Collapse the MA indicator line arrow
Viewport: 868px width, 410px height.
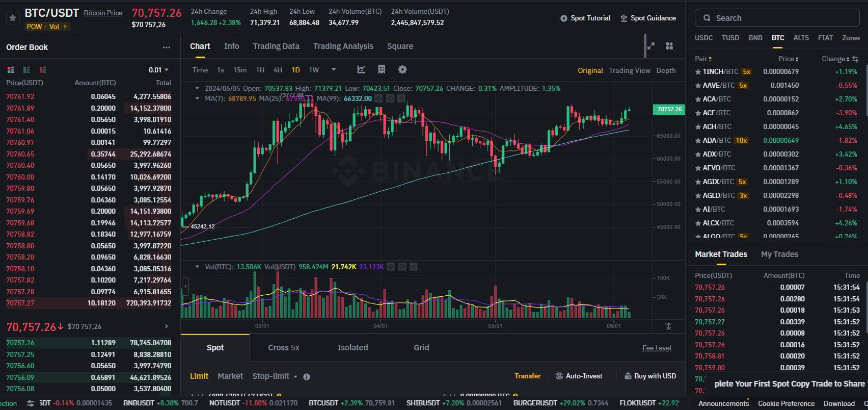click(197, 98)
